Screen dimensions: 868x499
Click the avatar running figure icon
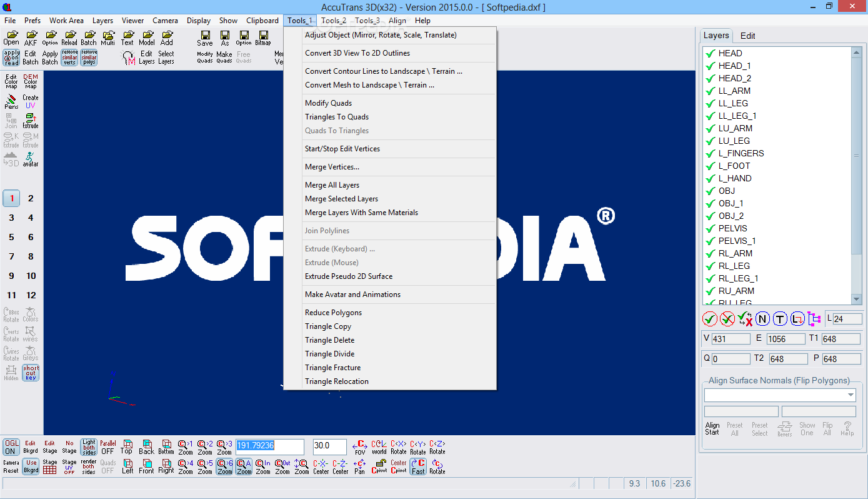pos(31,159)
